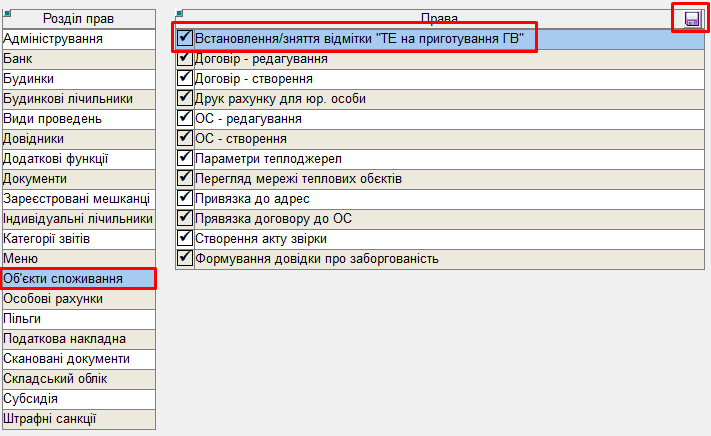711x436 pixels.
Task: Uncheck the 'Привязка до адрес' checkbox
Action: coord(184,198)
